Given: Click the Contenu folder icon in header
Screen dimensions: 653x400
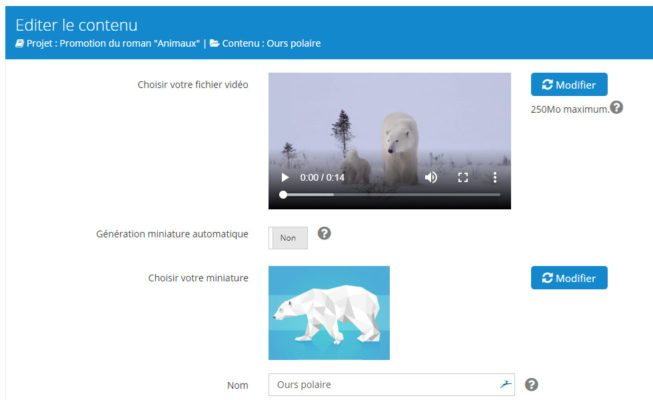Looking at the screenshot, I should coord(214,43).
